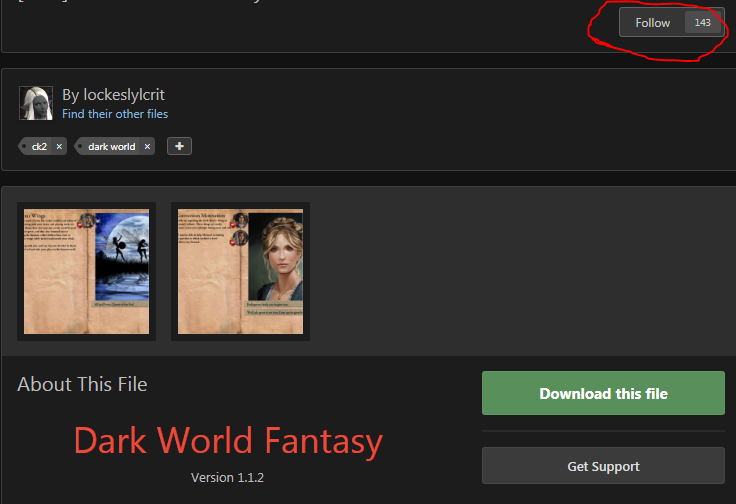Click the red 'Dark World Fantasy' title
This screenshot has width=736, height=504.
(228, 441)
